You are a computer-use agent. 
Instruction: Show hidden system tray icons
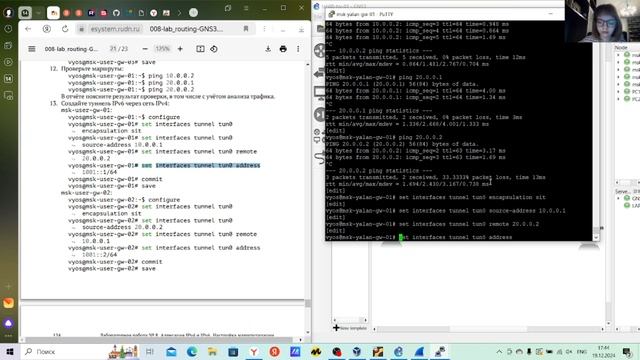tap(499, 351)
